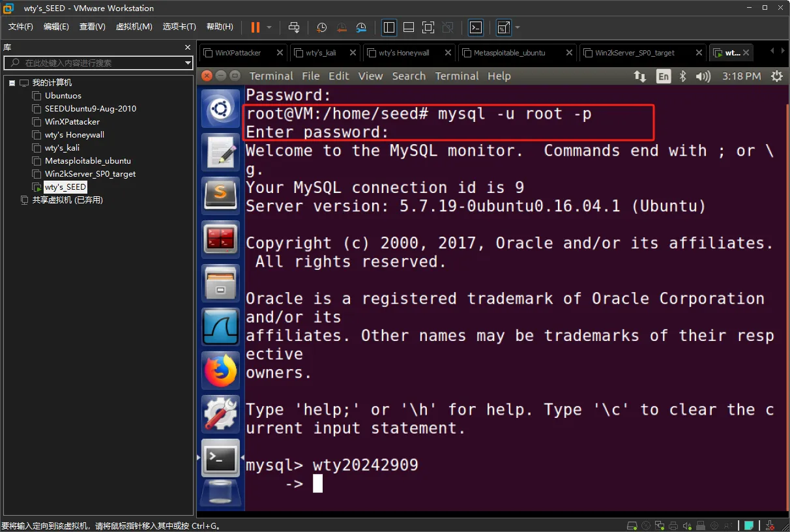Viewport: 790px width, 532px height.
Task: Launch Terminator from the Ubuntu launcher
Action: 221,239
